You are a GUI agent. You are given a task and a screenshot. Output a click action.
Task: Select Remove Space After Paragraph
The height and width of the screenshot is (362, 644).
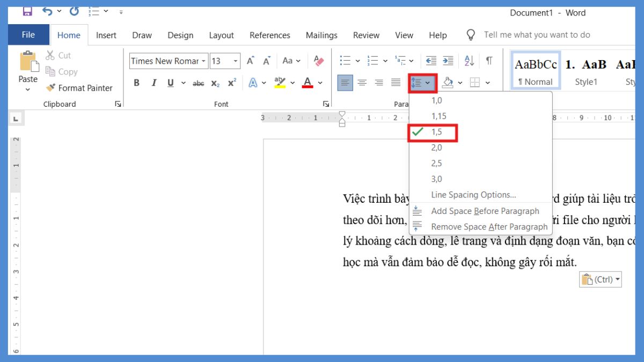coord(490,226)
